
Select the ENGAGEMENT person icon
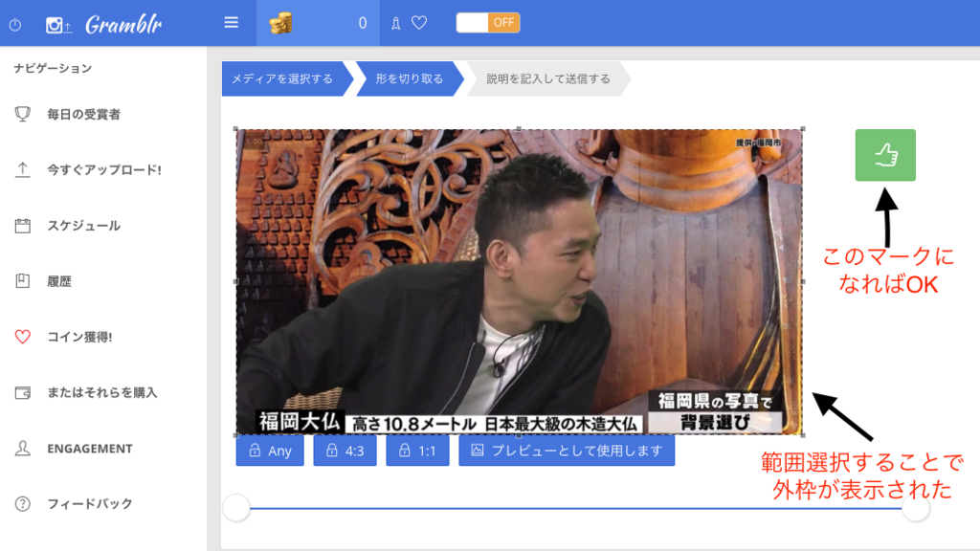coord(21,448)
